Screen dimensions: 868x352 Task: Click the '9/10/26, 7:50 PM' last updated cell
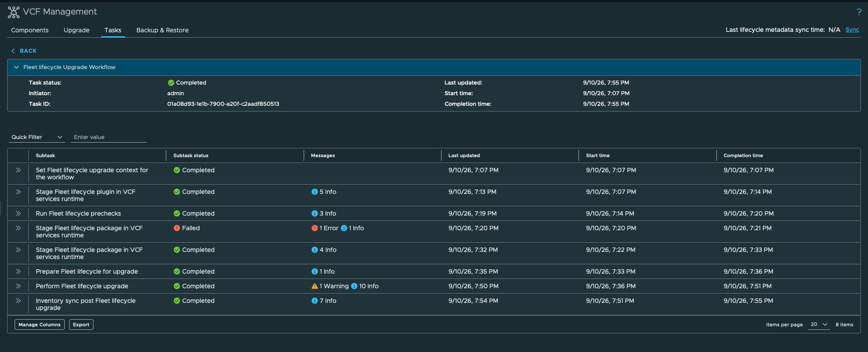coord(473,286)
